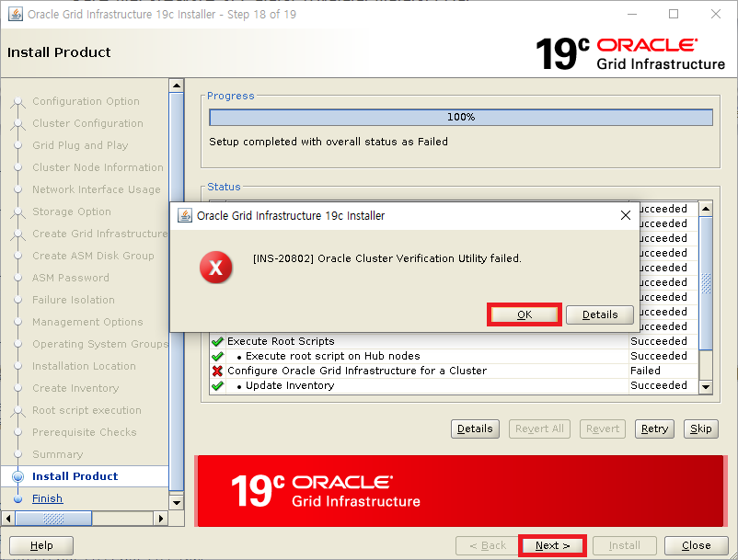Click Cluster Configuration step
738x560 pixels.
(87, 123)
